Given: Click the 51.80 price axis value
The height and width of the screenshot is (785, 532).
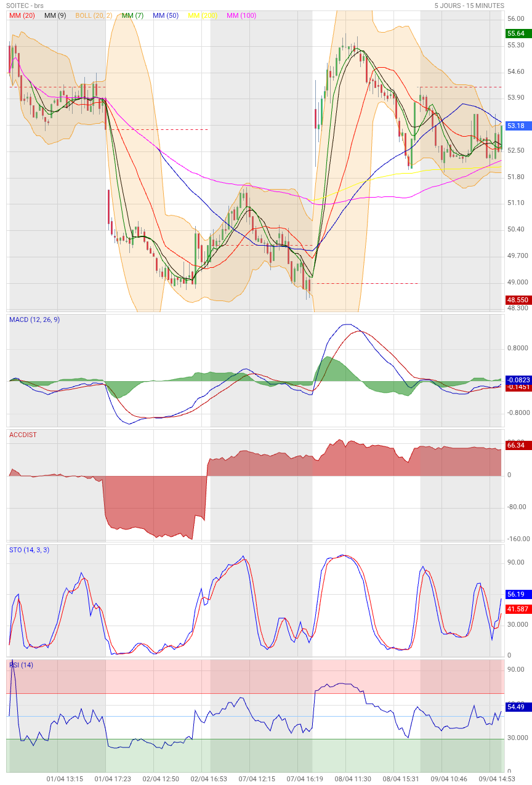Looking at the screenshot, I should pos(516,177).
